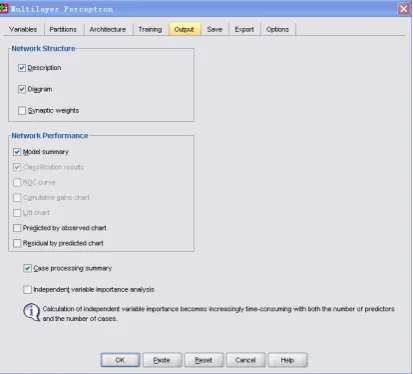
Task: Click Cumulative gains chart checkbox
Action: coord(17,197)
